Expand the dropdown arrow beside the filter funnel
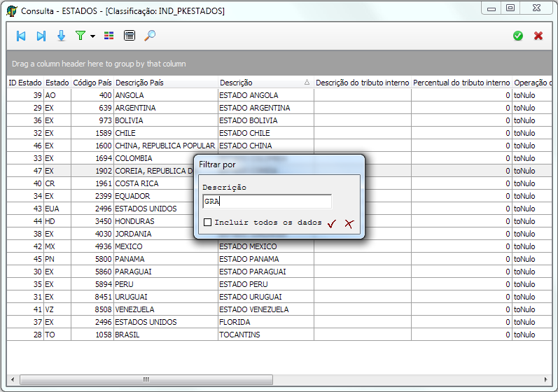 pos(92,36)
